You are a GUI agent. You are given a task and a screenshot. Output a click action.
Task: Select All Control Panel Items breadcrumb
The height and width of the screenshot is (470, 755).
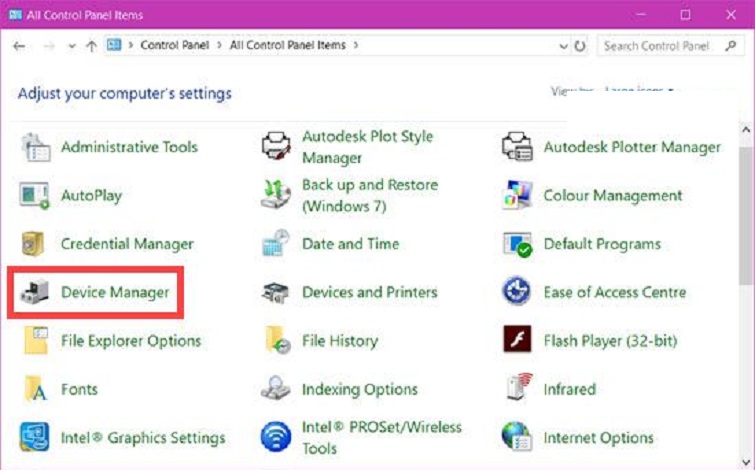click(x=287, y=45)
